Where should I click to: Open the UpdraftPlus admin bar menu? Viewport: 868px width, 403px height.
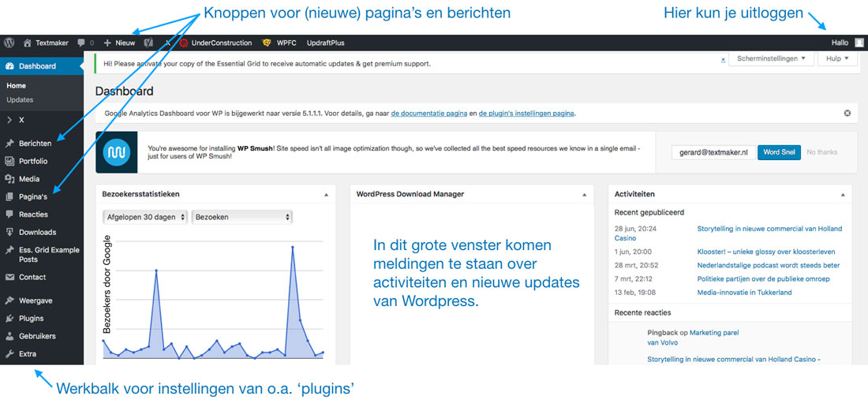pos(325,43)
